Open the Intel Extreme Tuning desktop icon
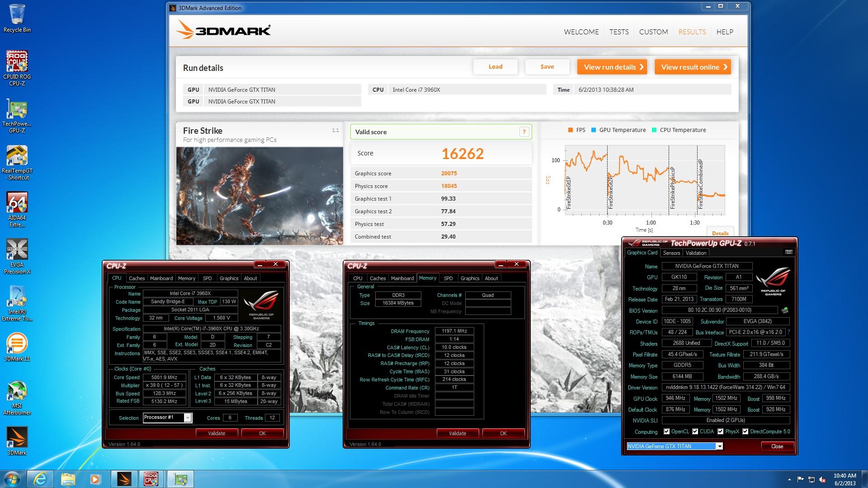This screenshot has width=868, height=488. (x=17, y=303)
